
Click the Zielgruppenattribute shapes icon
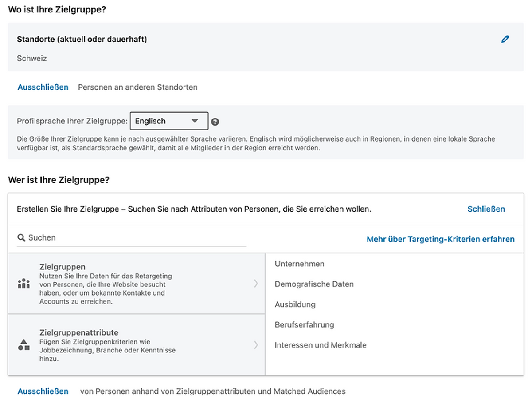pos(23,345)
